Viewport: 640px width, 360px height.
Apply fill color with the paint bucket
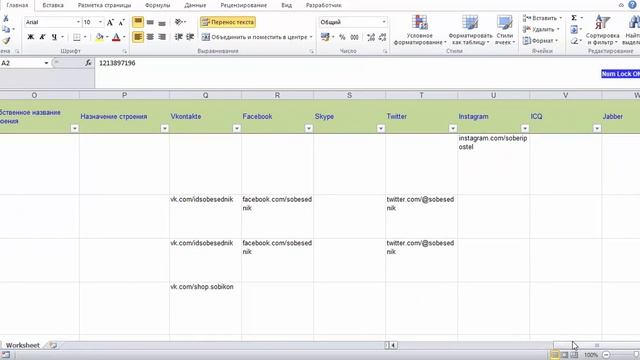(x=99, y=37)
